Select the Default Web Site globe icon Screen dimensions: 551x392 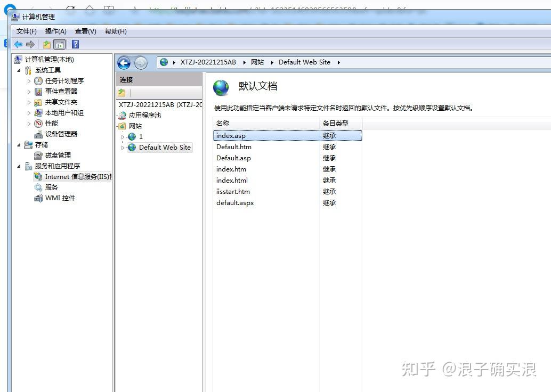131,148
